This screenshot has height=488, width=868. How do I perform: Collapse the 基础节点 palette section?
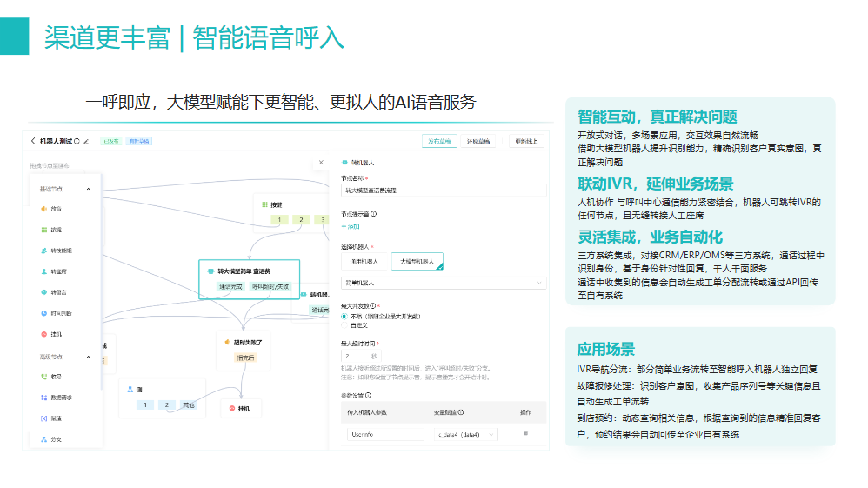coord(89,189)
